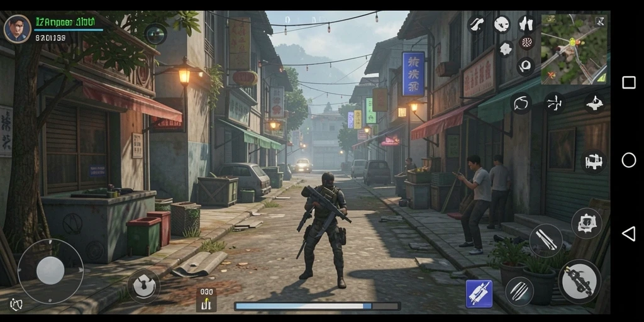Open the speech-bubble chat icon
Viewport: 644px width, 322px height.
coord(521,103)
